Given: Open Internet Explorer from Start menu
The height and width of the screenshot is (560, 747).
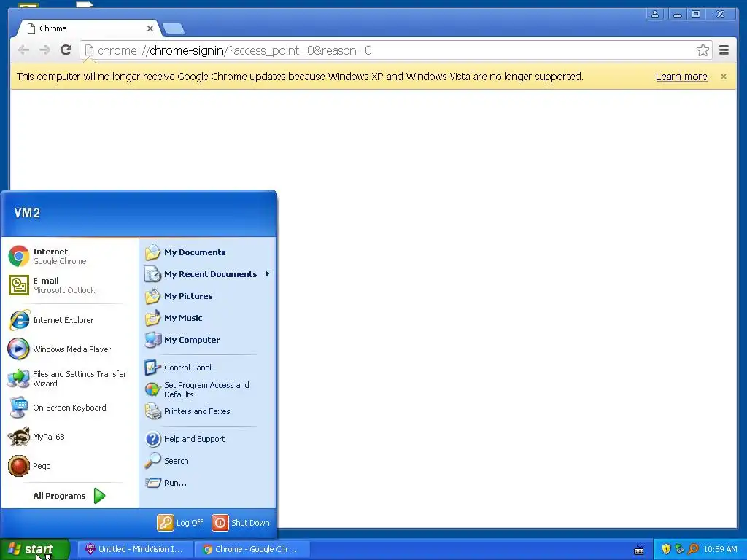Looking at the screenshot, I should (x=69, y=320).
